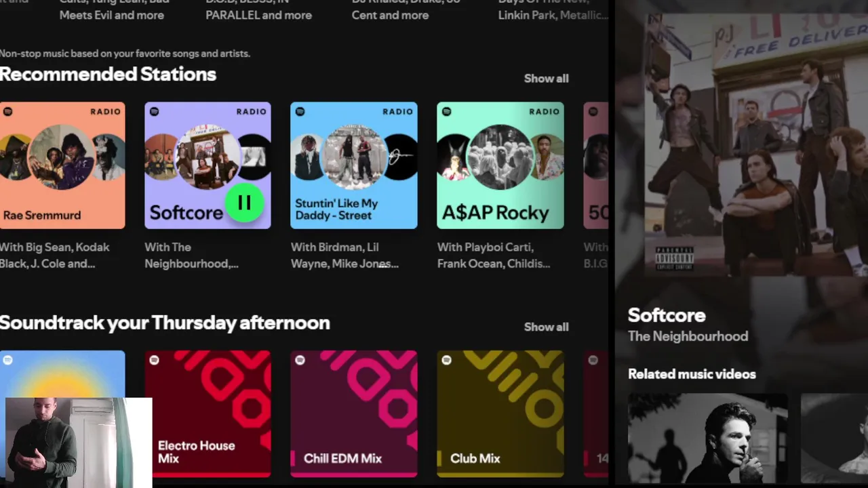
Task: Click Spotify logo on A$AP Rocky radio card
Action: click(447, 112)
